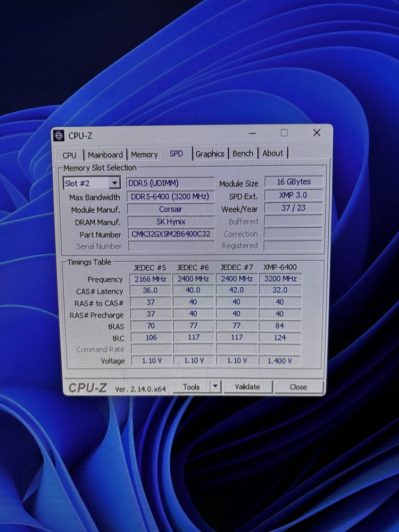Screen dimensions: 399x532
Task: Minimize the CPU-Z window
Action: pos(252,134)
